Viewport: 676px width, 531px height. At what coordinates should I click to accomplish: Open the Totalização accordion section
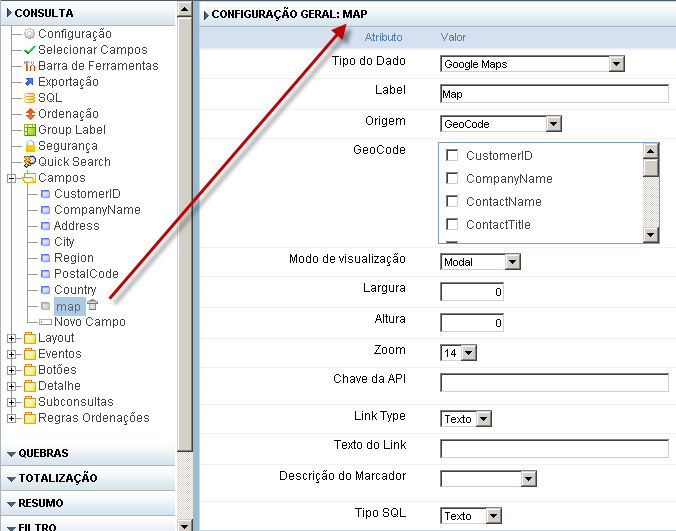[x=58, y=479]
